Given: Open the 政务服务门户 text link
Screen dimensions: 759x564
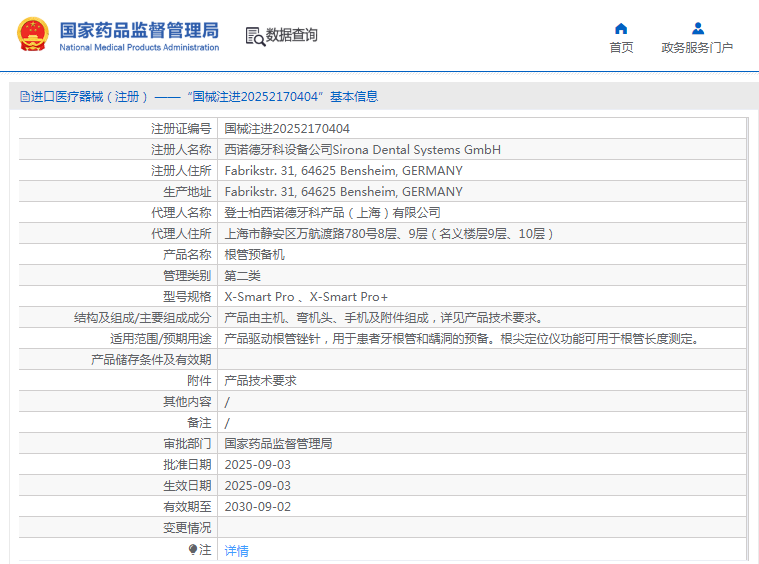Looking at the screenshot, I should pos(697,48).
